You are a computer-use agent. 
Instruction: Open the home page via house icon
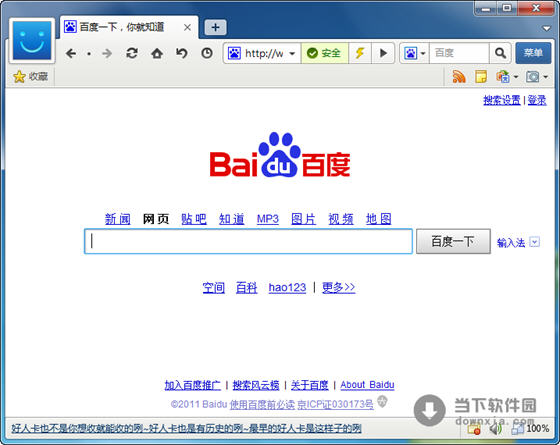(x=157, y=54)
